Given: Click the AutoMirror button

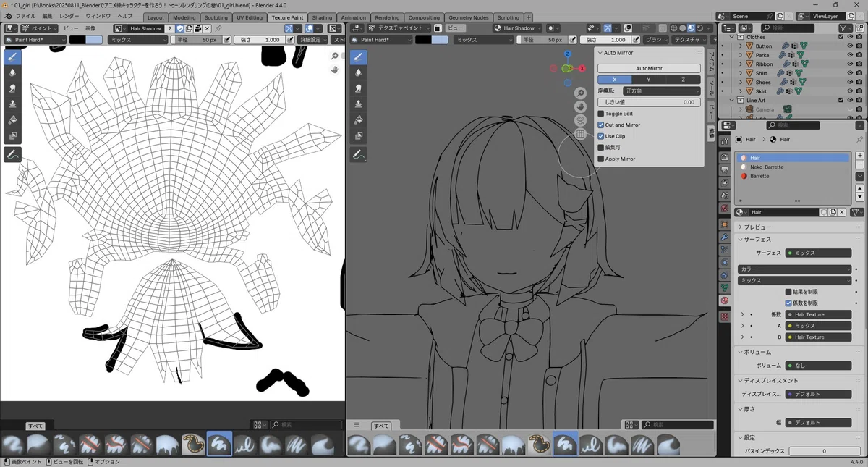Looking at the screenshot, I should coord(649,68).
